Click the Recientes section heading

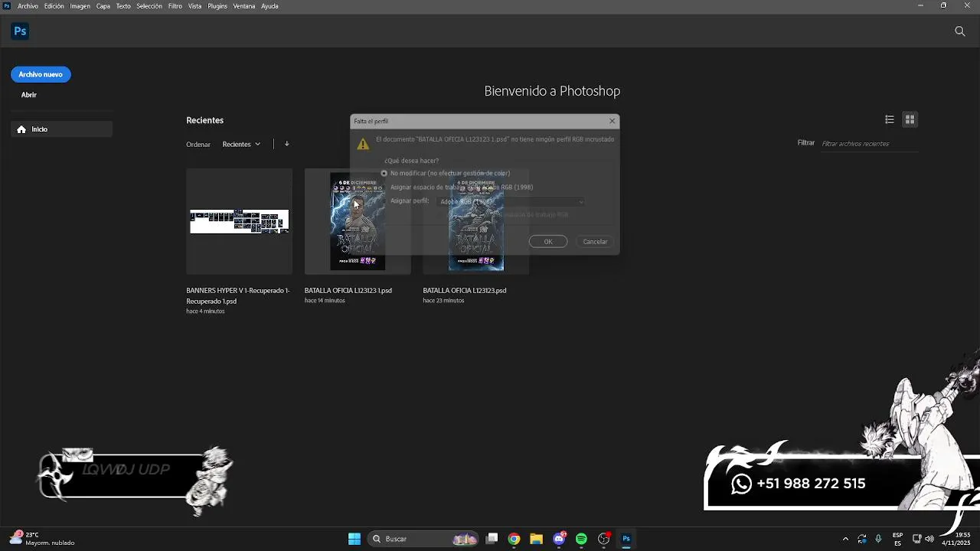(x=205, y=120)
